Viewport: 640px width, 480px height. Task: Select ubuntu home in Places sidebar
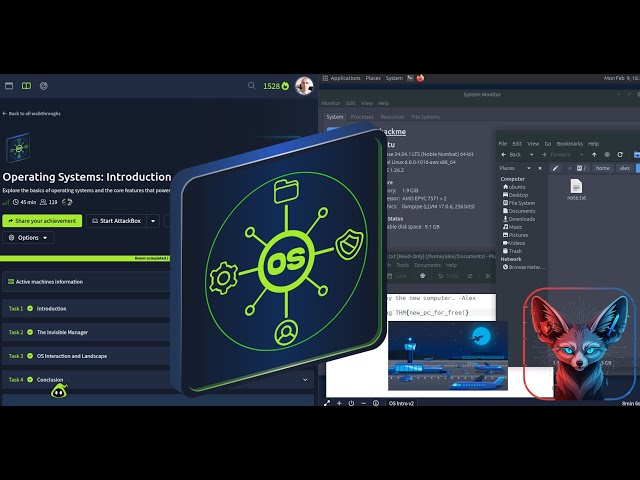tap(514, 187)
